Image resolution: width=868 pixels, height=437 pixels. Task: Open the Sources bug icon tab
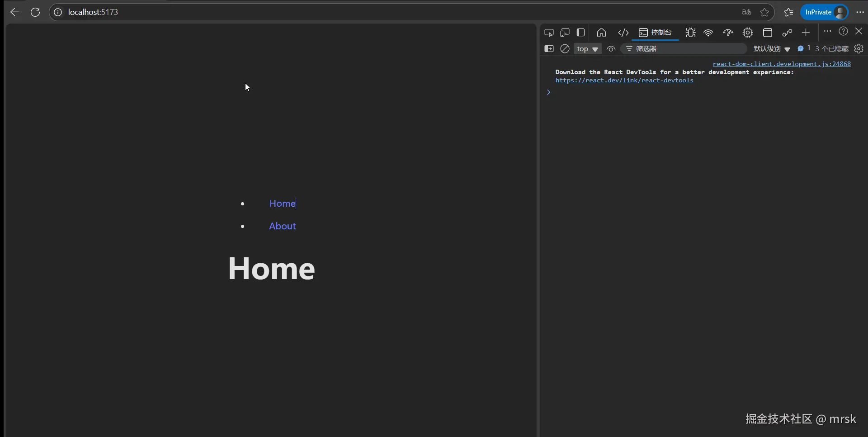click(690, 33)
